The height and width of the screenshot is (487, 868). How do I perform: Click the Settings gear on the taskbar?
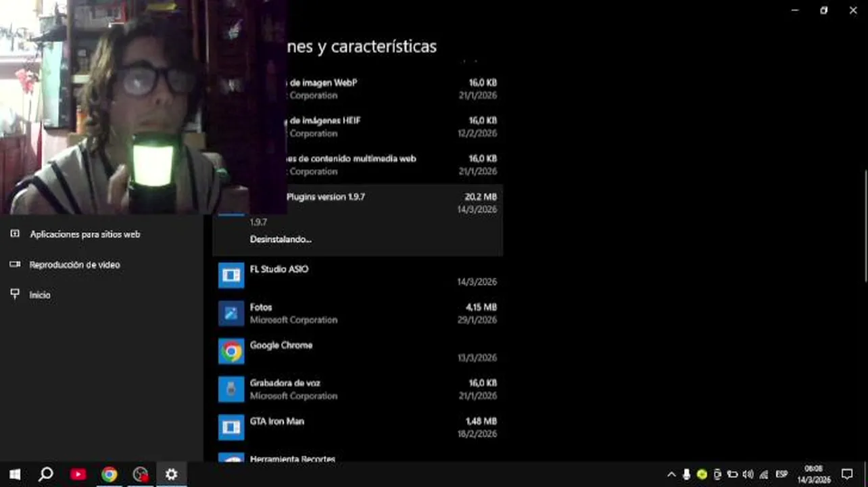pyautogui.click(x=172, y=474)
